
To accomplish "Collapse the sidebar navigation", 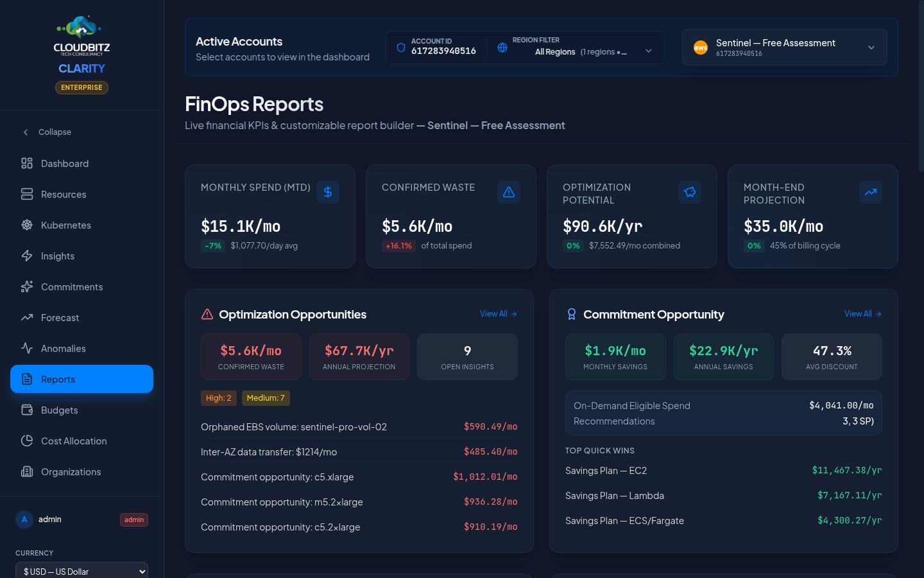I will (47, 132).
